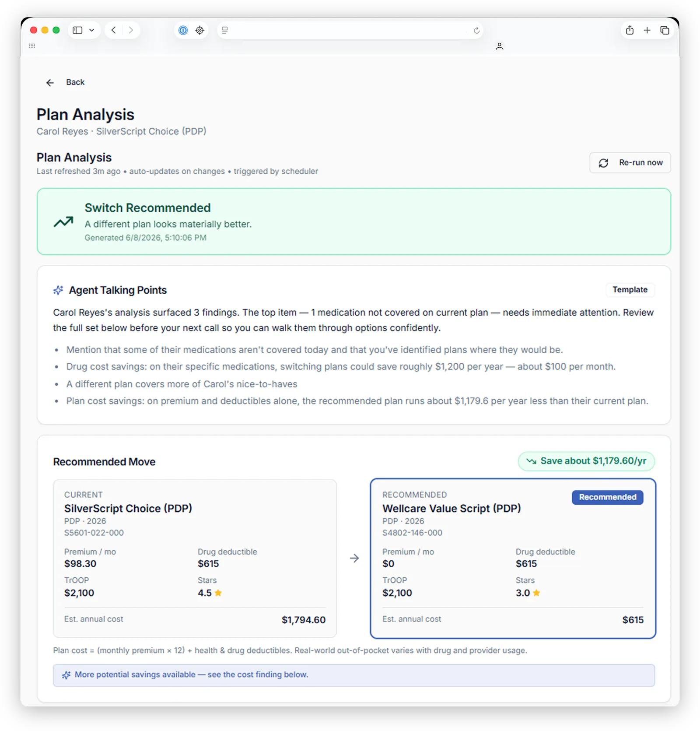The width and height of the screenshot is (700, 731).
Task: Navigate back with browser back chevron
Action: point(114,30)
